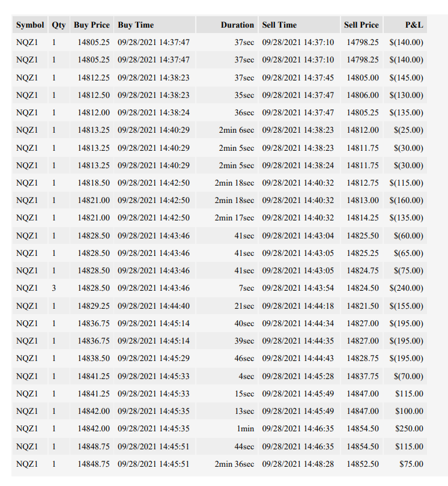
Task: Select the $(240.00) loss cell
Action: tap(405, 288)
